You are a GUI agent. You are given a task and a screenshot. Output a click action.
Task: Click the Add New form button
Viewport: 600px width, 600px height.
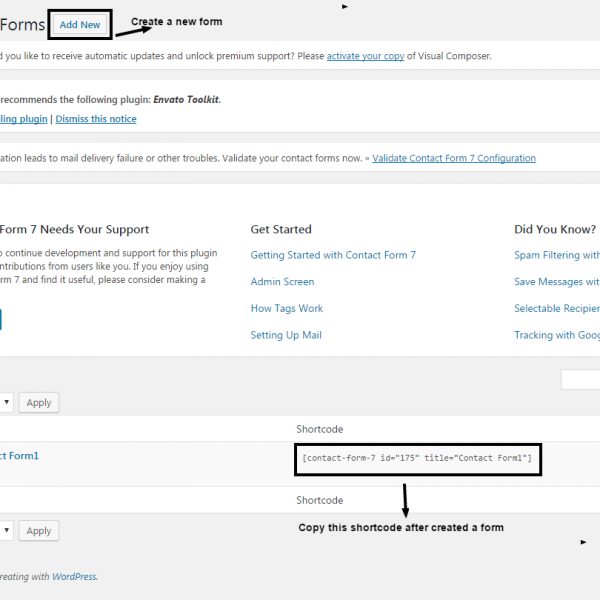coord(80,24)
